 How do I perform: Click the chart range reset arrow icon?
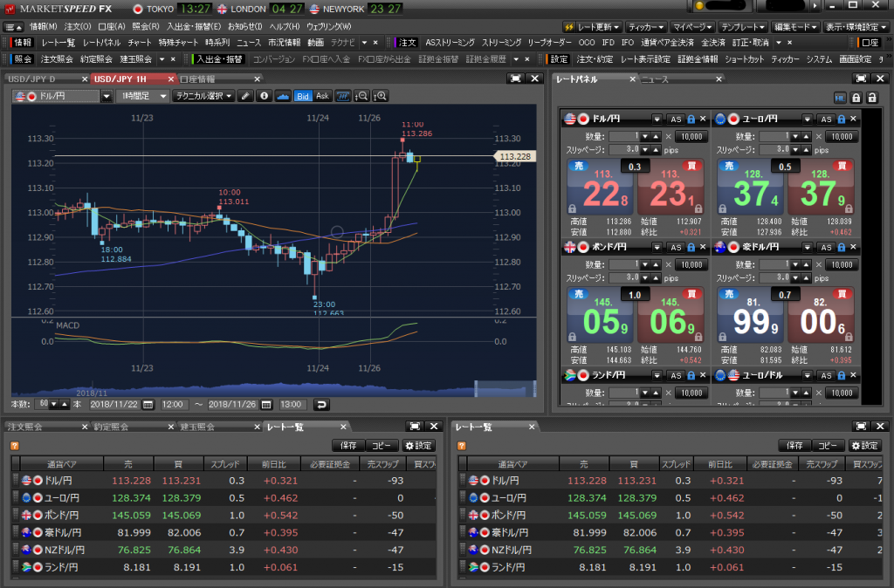point(321,405)
